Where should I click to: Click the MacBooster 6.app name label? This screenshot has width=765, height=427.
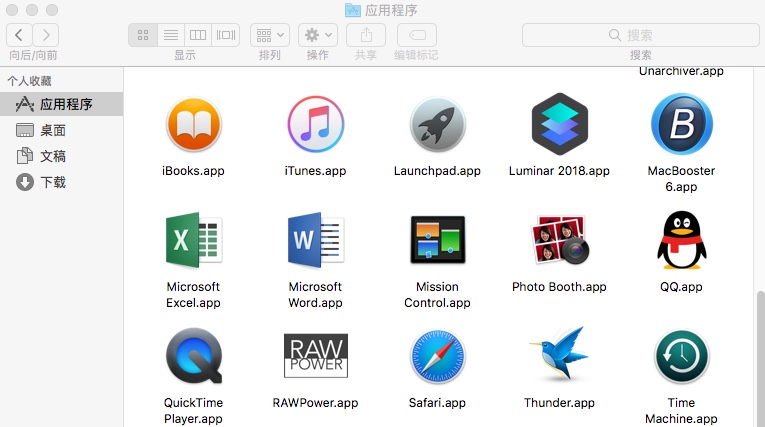(x=681, y=179)
